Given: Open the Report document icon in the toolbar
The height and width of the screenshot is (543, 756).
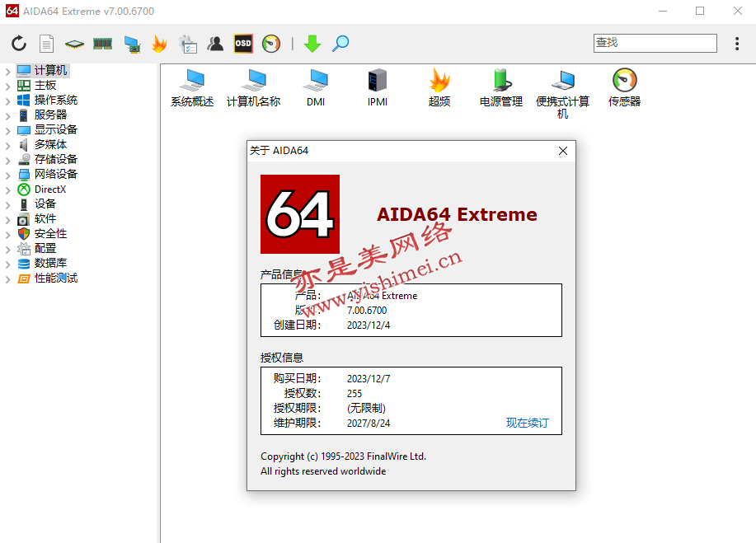Looking at the screenshot, I should tap(46, 44).
